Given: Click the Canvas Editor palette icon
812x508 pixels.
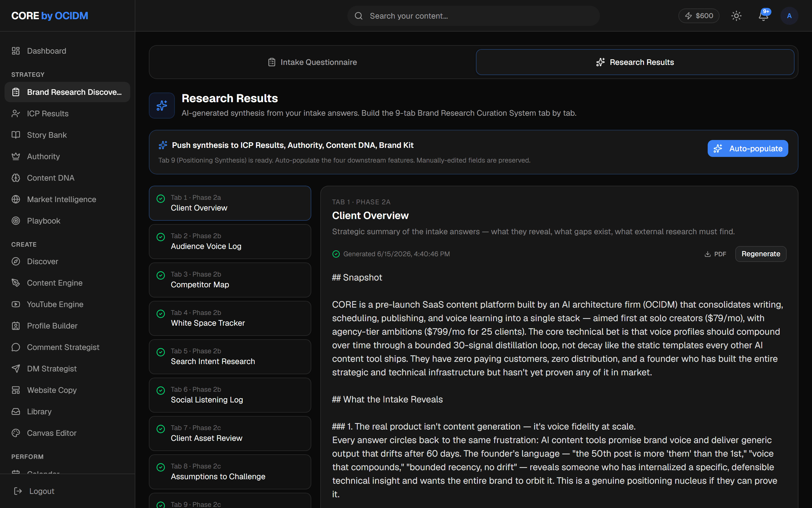Looking at the screenshot, I should click(x=16, y=433).
